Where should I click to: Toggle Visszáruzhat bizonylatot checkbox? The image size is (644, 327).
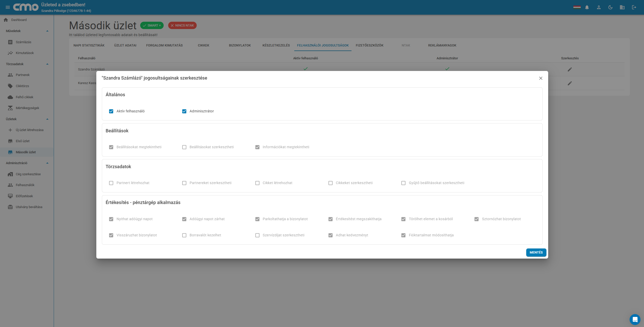[111, 235]
